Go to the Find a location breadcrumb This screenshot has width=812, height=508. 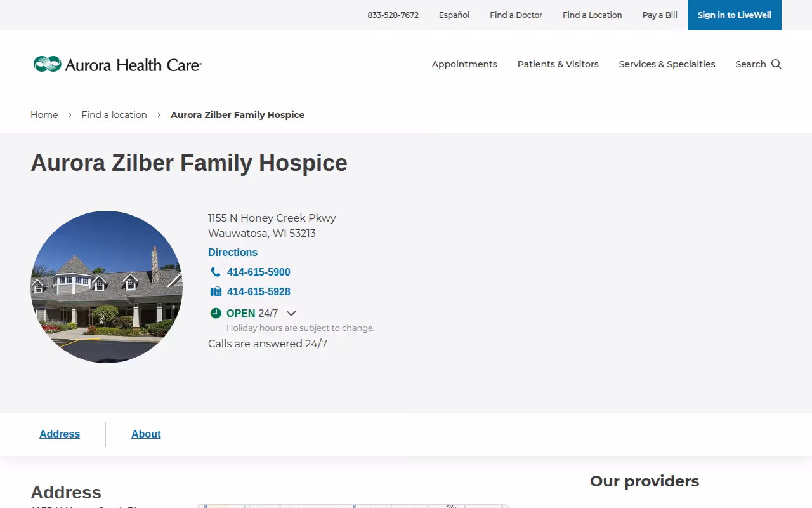(x=114, y=115)
